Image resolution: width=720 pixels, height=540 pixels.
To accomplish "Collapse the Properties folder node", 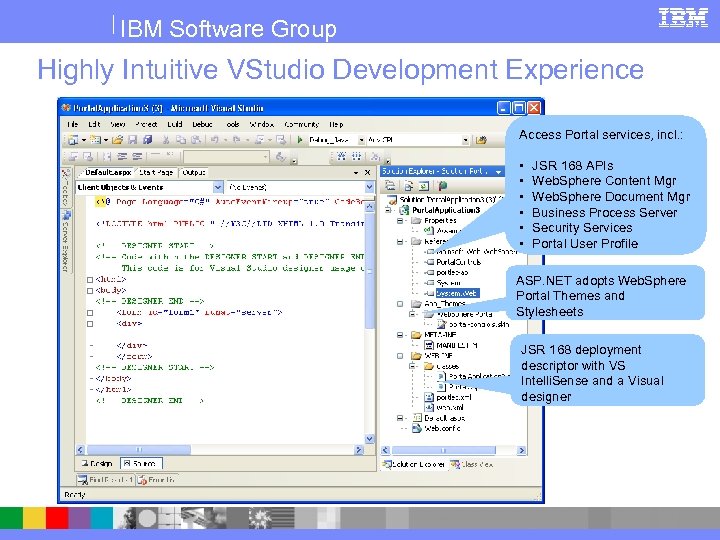I will tap(400, 221).
